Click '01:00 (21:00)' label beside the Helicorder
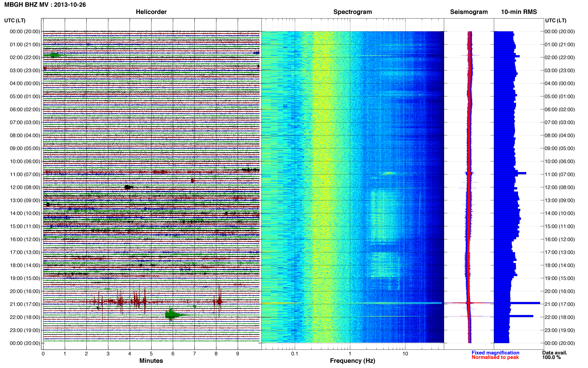 [x=25, y=45]
